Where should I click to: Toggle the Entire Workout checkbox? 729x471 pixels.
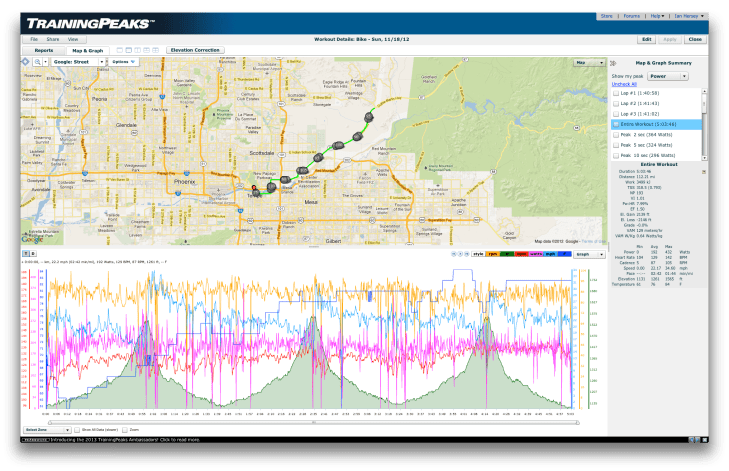click(616, 123)
